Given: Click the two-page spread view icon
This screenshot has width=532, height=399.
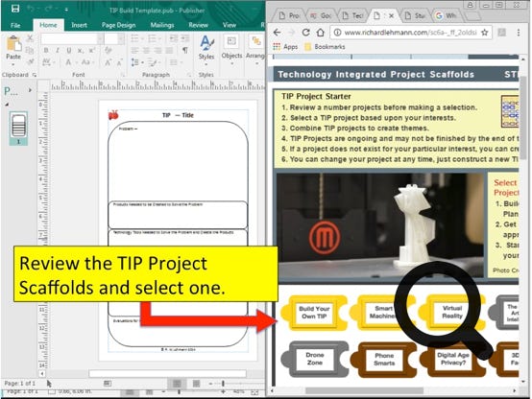Looking at the screenshot, I should [196, 384].
